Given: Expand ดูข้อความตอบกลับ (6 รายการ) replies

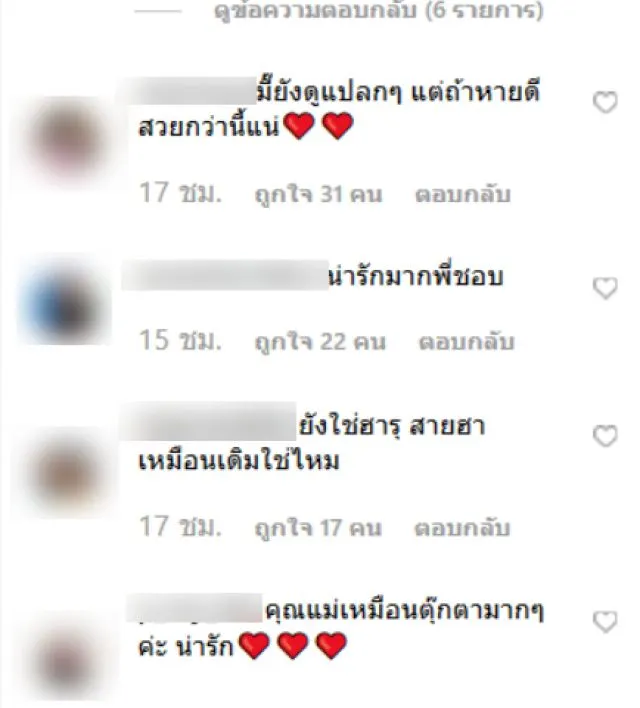Looking at the screenshot, I should pyautogui.click(x=378, y=11).
